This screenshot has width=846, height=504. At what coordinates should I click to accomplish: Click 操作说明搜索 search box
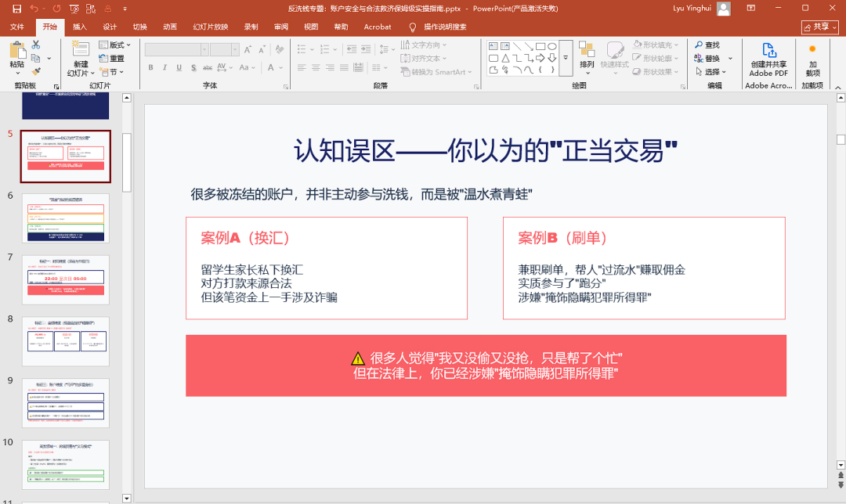tap(445, 27)
